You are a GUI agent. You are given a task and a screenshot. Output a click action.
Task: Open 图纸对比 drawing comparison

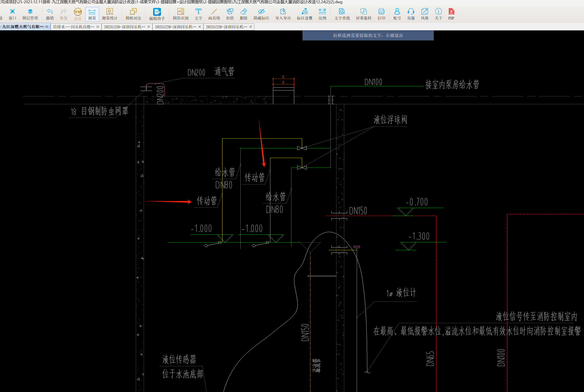133,14
